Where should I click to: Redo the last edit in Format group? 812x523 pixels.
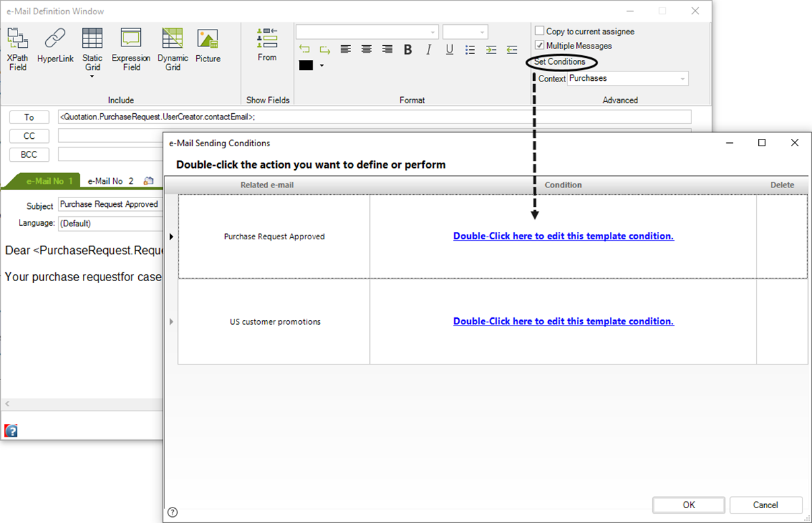(325, 49)
